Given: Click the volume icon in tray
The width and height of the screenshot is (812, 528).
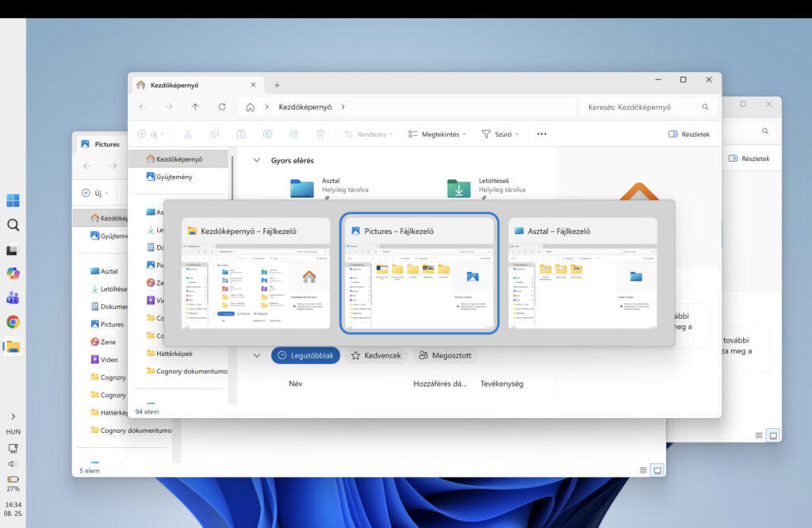Looking at the screenshot, I should (13, 464).
